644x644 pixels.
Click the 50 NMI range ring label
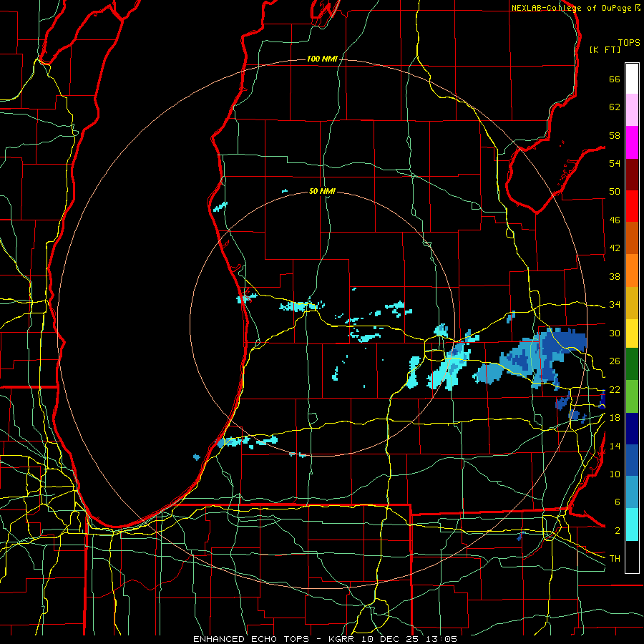tap(322, 191)
